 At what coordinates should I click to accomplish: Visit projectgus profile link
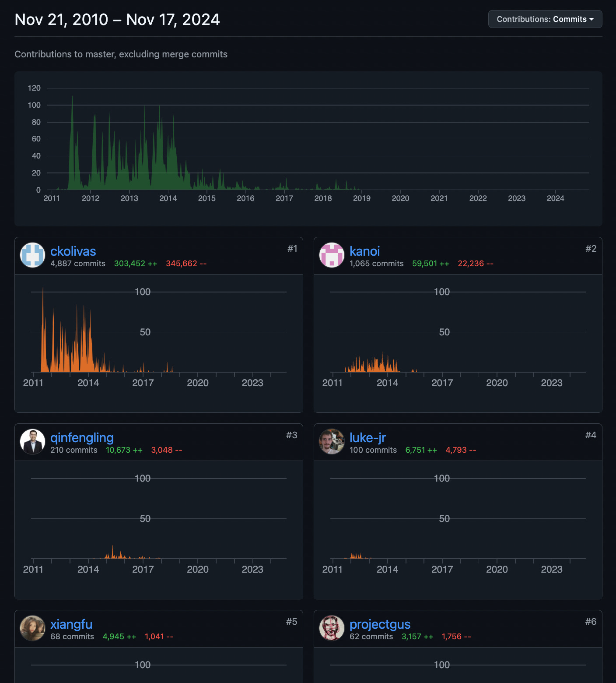(x=380, y=624)
